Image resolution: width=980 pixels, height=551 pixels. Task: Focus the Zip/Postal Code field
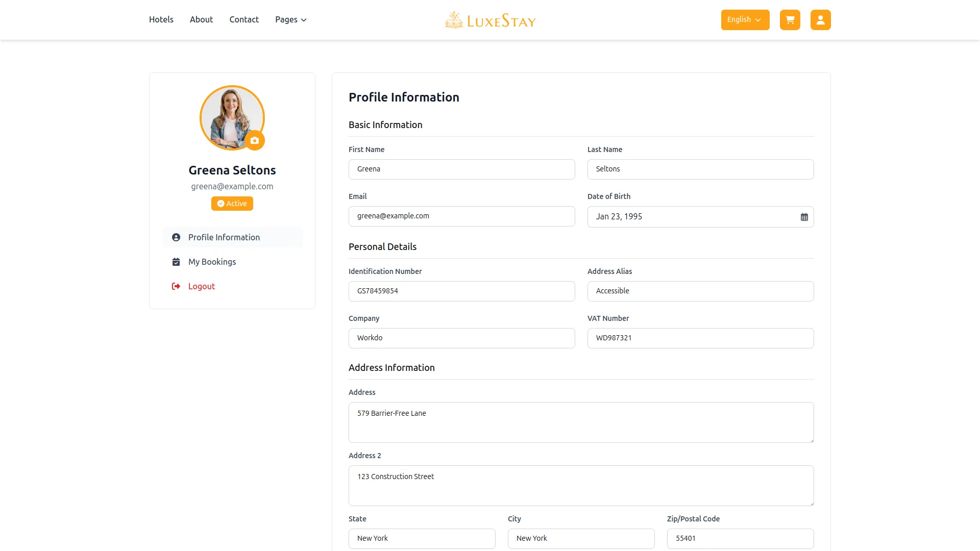coord(741,539)
